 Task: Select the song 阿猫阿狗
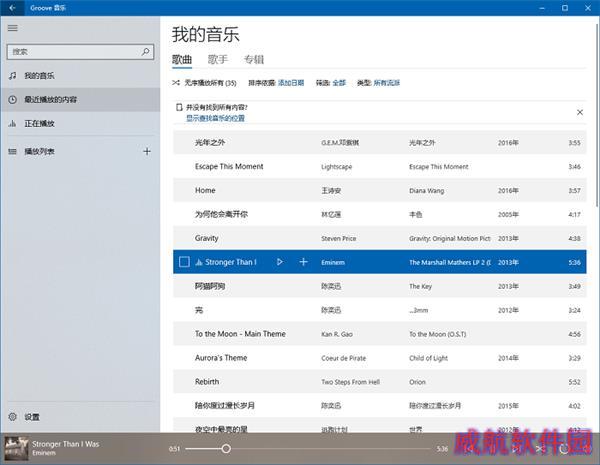click(380, 286)
